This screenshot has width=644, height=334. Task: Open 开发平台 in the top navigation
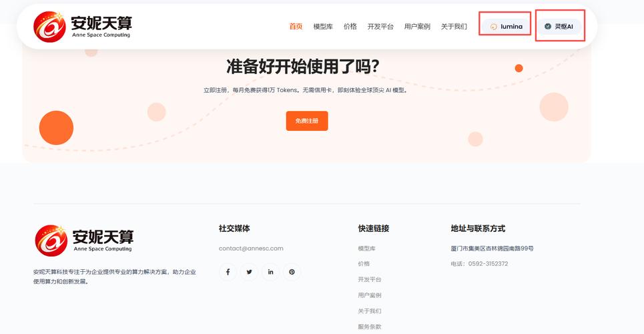(380, 27)
